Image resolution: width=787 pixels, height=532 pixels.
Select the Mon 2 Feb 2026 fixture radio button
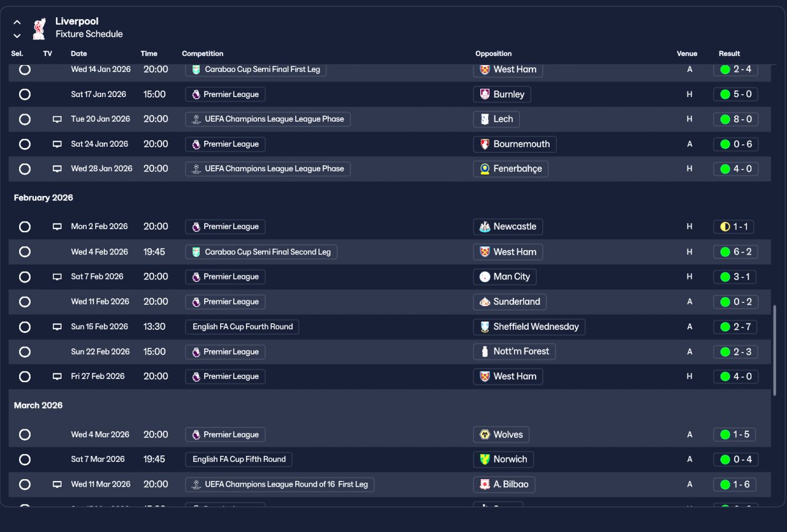pos(25,227)
